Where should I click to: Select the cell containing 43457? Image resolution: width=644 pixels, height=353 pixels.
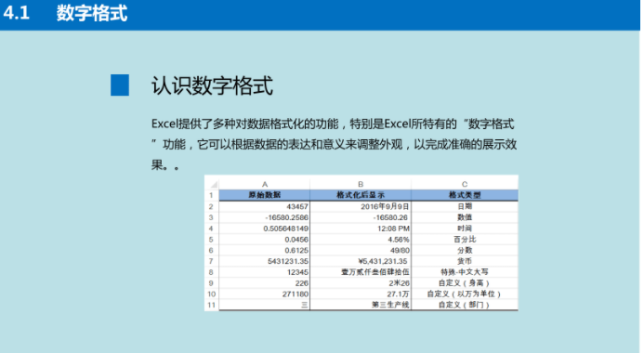(265, 206)
